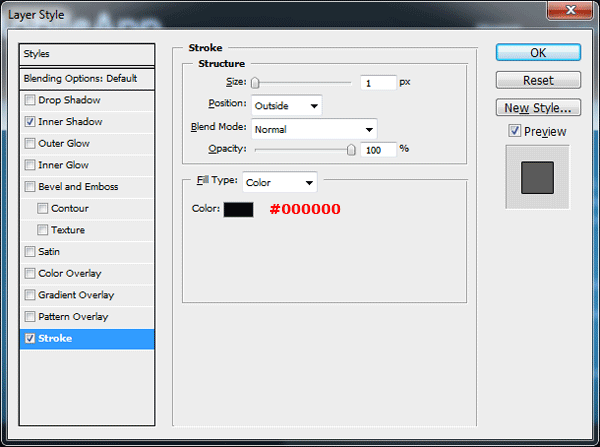Screen dimensions: 600x447
Task: Select the Pattern Overlay label
Action: (73, 317)
